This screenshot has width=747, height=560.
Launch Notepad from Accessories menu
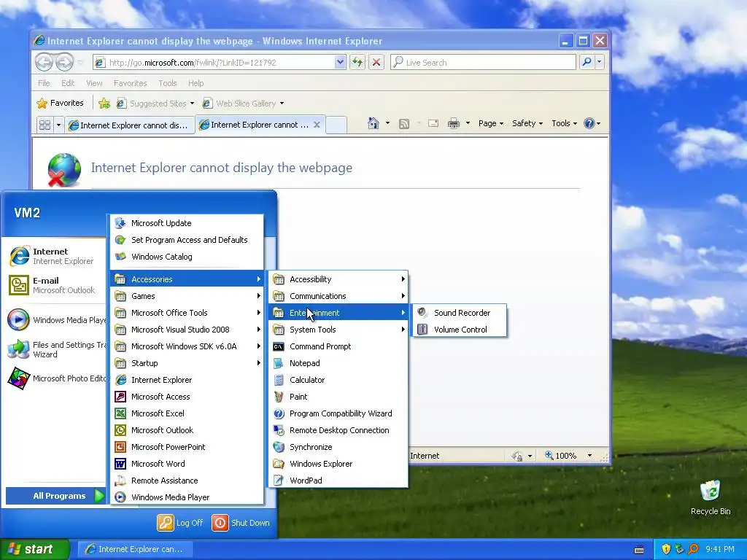point(338,363)
